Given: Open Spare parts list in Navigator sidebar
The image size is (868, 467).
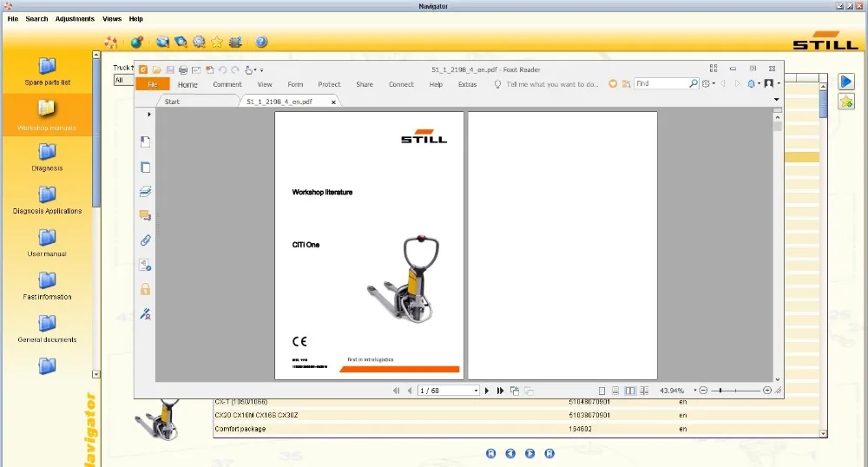Looking at the screenshot, I should pos(47,72).
